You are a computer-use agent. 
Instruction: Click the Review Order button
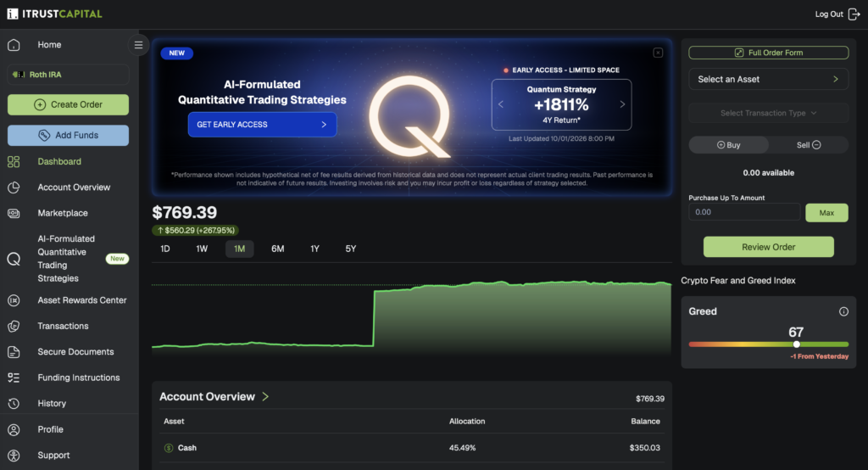768,247
